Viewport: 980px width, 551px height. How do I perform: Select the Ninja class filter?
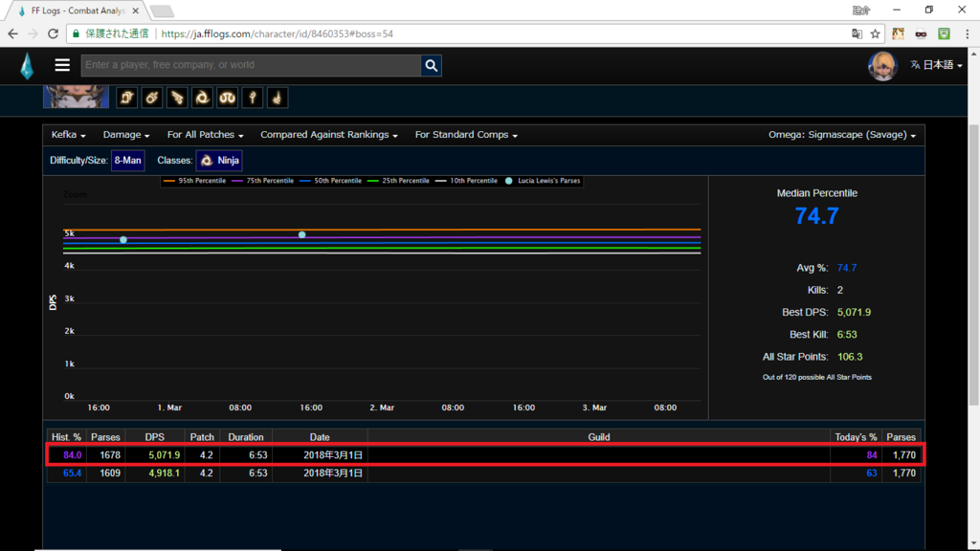click(219, 161)
